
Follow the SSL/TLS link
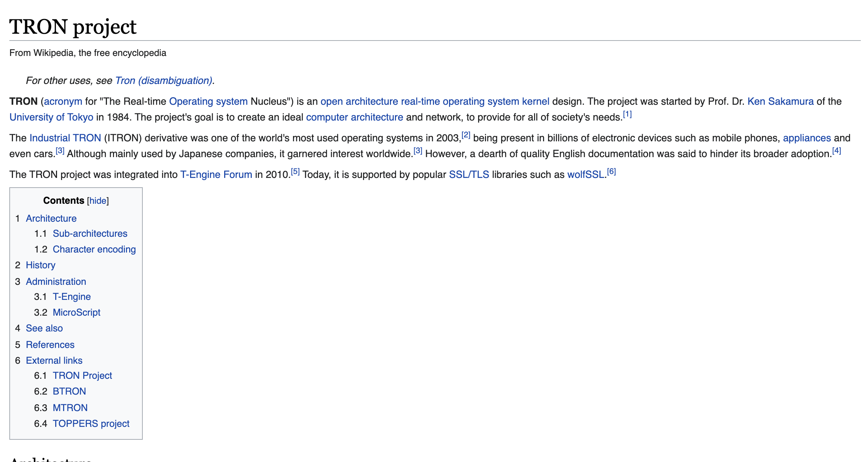(469, 175)
